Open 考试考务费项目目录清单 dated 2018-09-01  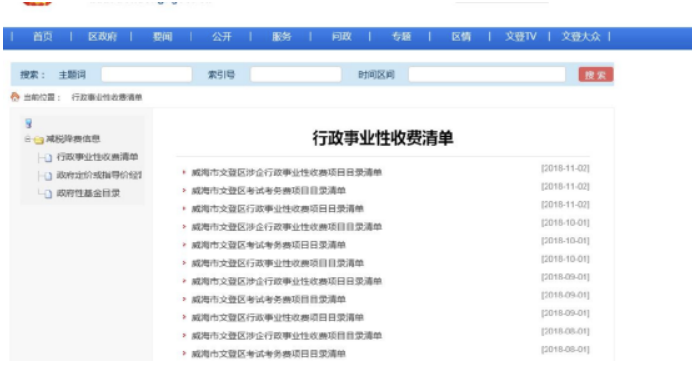click(268, 299)
